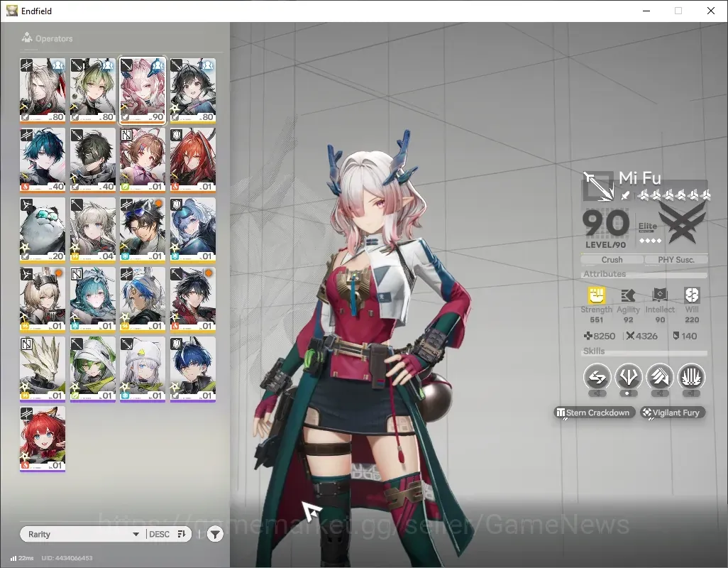Click the attack crossed-swords icon showing 4326
The image size is (728, 568).
pyautogui.click(x=630, y=336)
